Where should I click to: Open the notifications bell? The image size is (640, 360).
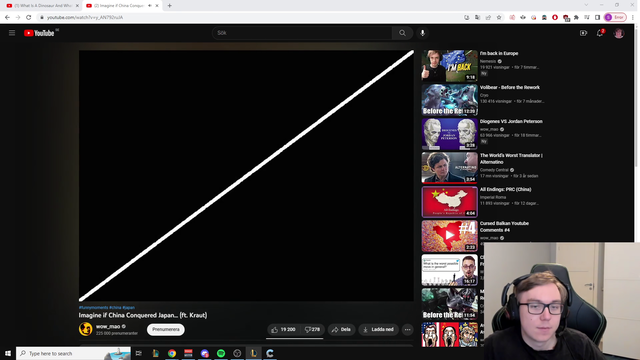tap(600, 33)
